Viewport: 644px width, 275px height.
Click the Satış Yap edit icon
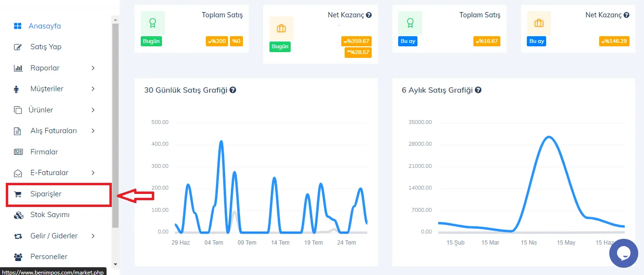pyautogui.click(x=18, y=47)
